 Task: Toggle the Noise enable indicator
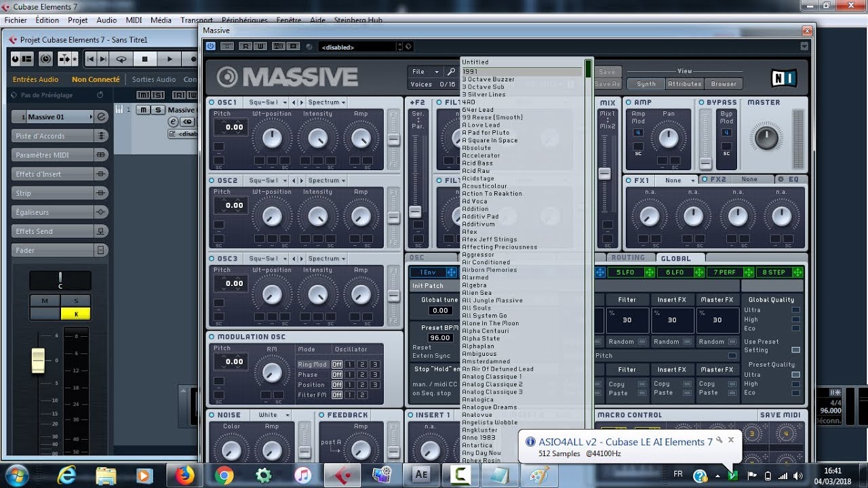coord(212,415)
